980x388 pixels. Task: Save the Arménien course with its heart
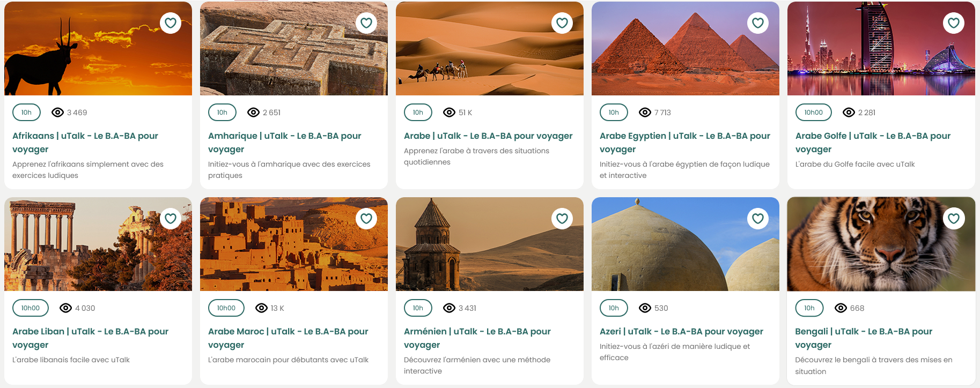[x=562, y=219]
